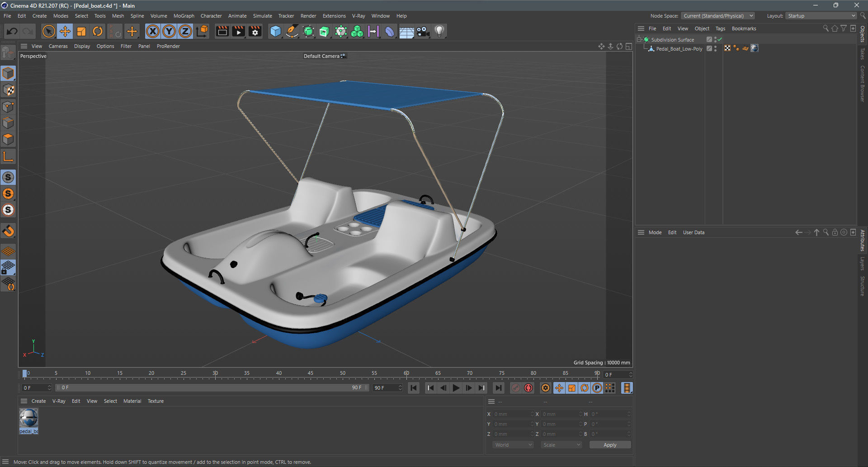The width and height of the screenshot is (868, 467).
Task: Switch to Polygons mode icon
Action: 8,139
